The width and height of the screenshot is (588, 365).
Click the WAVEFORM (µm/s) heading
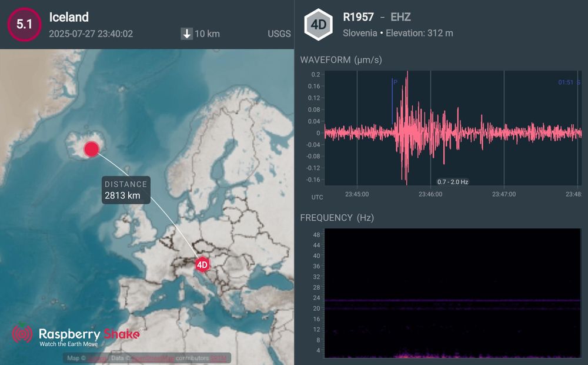[341, 60]
